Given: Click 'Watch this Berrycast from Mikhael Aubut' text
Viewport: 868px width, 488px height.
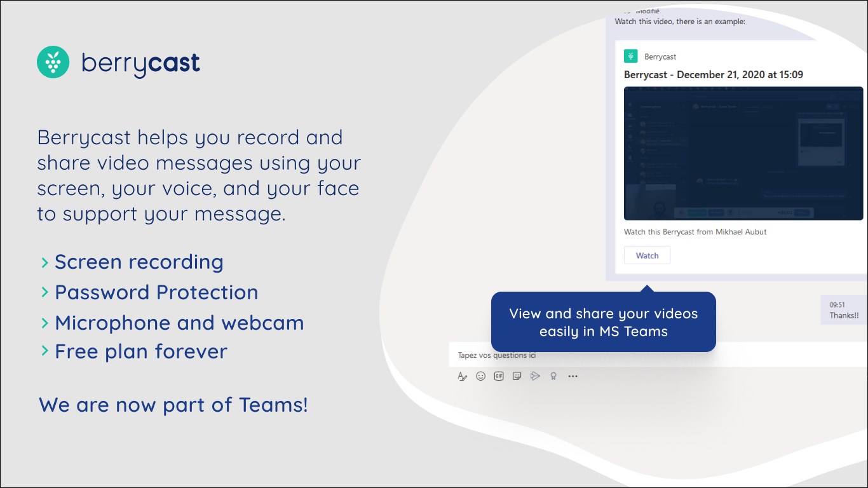Looking at the screenshot, I should click(695, 232).
